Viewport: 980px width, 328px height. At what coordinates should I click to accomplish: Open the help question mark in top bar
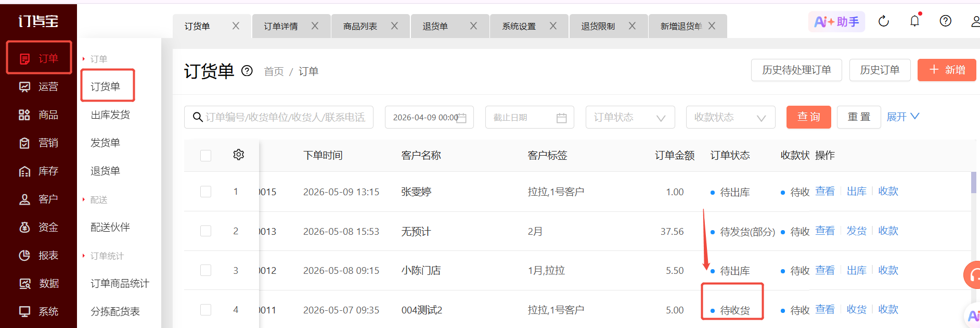point(946,21)
